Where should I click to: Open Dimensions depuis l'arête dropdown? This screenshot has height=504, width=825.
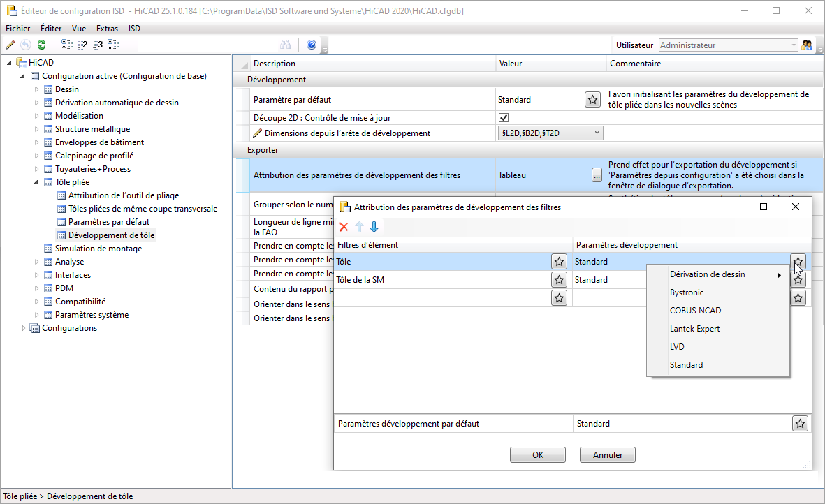(597, 133)
